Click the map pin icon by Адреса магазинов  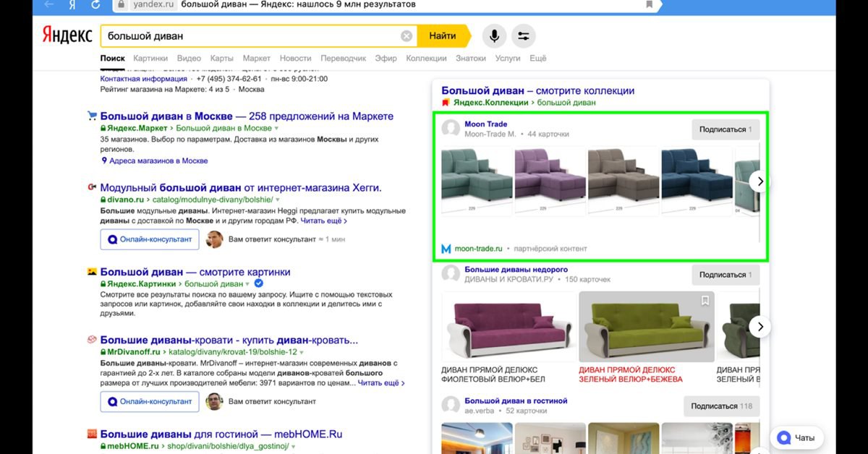coord(104,160)
